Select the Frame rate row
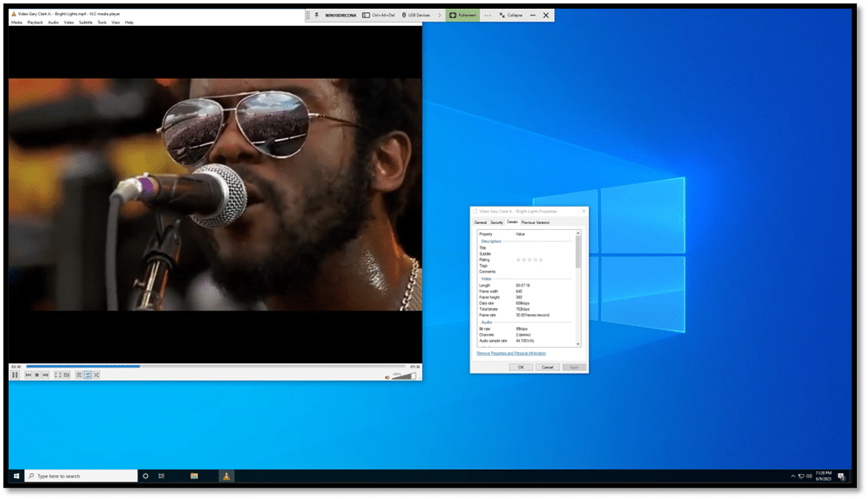Image resolution: width=868 pixels, height=499 pixels. (x=525, y=315)
